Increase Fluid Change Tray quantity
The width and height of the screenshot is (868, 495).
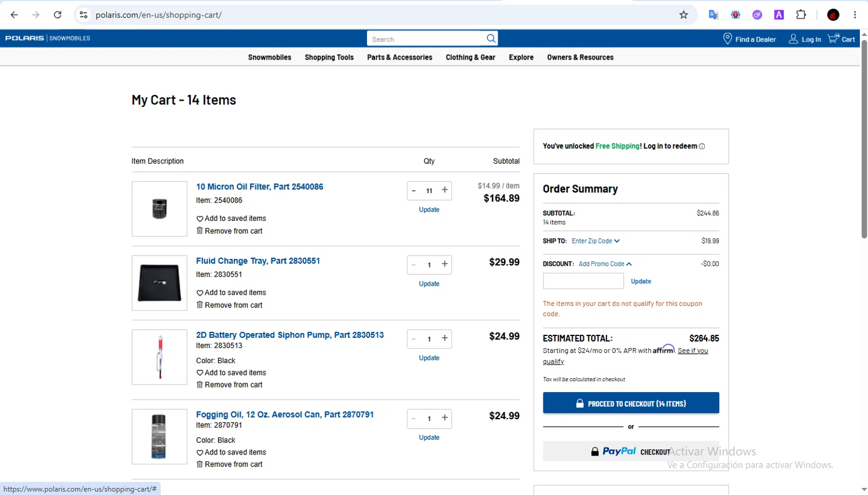point(444,264)
